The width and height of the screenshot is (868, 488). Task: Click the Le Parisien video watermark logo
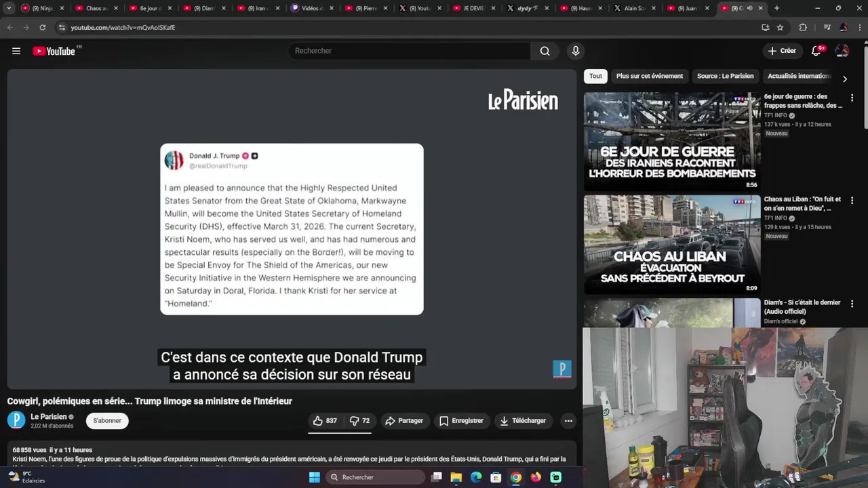point(523,100)
